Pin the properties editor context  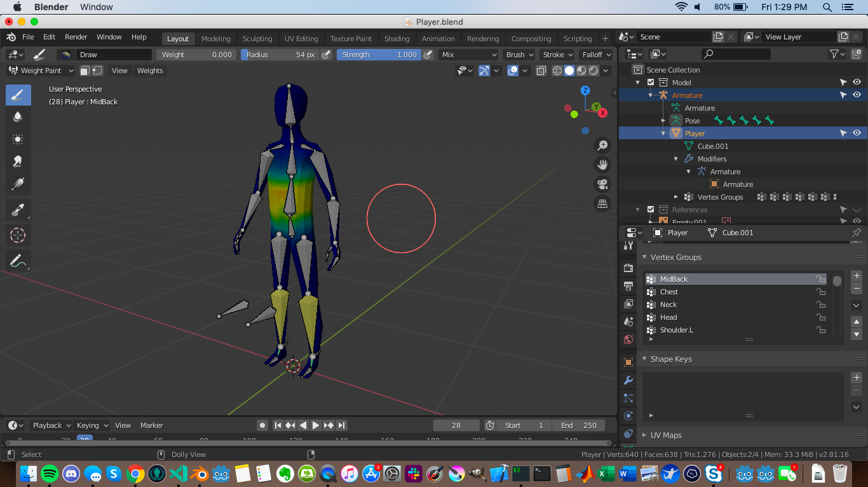(856, 233)
